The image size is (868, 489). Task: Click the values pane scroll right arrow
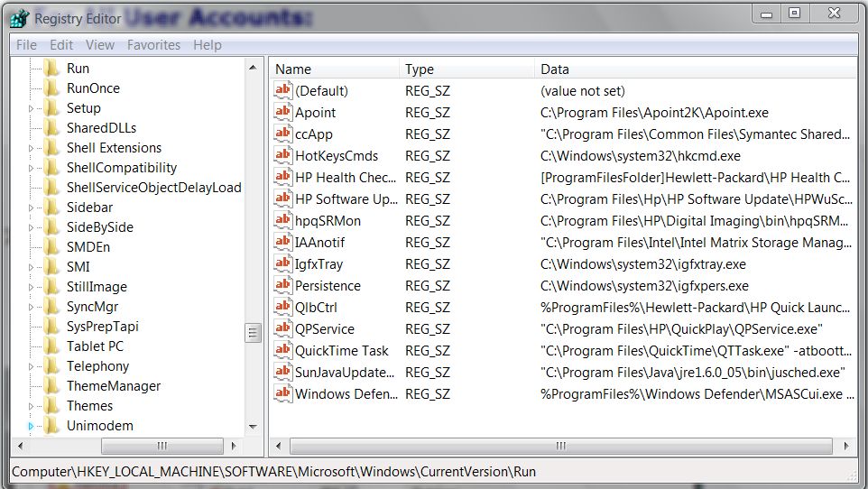coord(845,446)
